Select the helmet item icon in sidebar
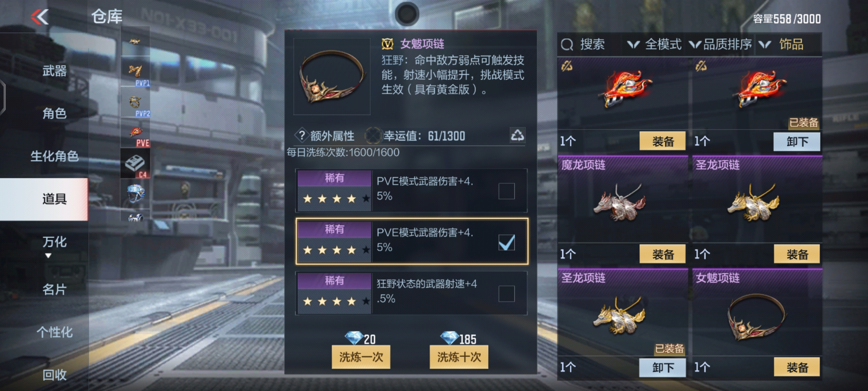 pos(136,194)
